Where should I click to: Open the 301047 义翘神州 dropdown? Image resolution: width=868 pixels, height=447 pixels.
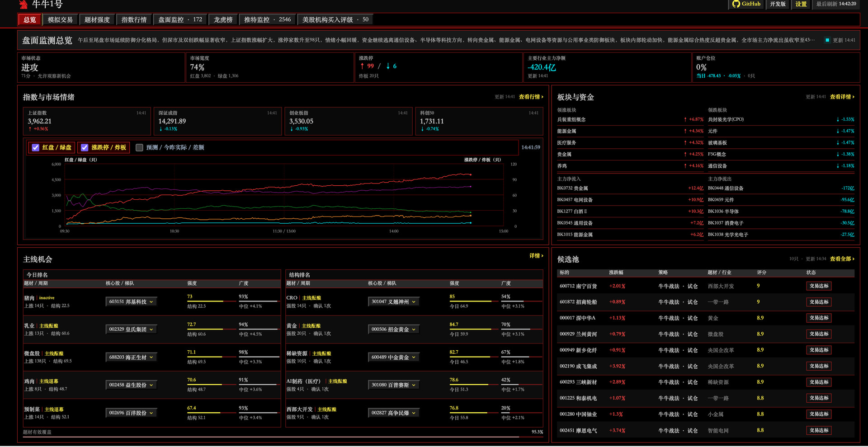393,302
